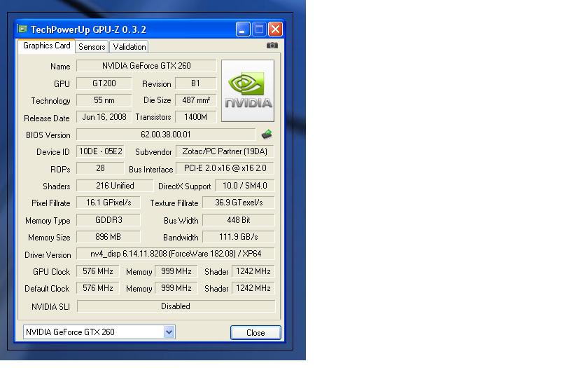Click the BIOS Version field 62.00.38.00.01

click(166, 135)
